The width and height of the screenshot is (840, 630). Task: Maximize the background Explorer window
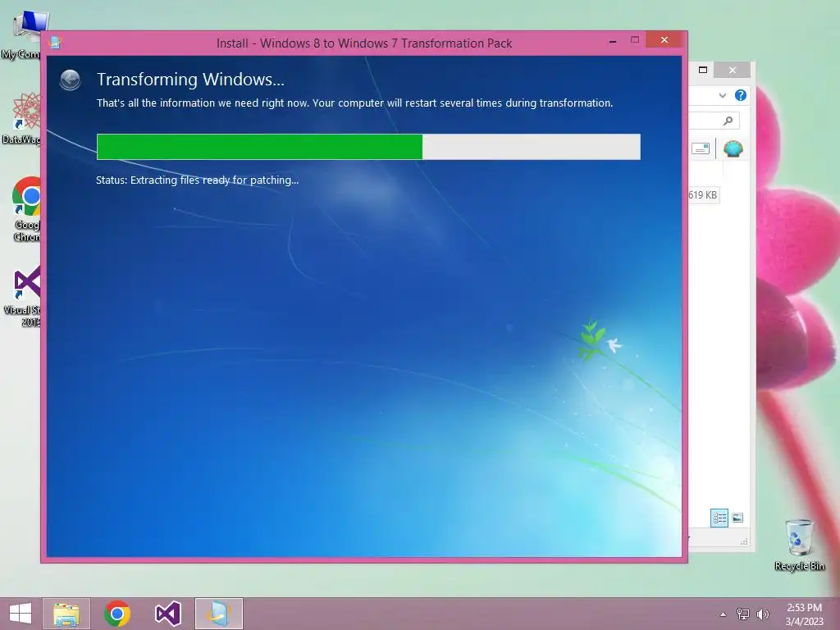703,70
